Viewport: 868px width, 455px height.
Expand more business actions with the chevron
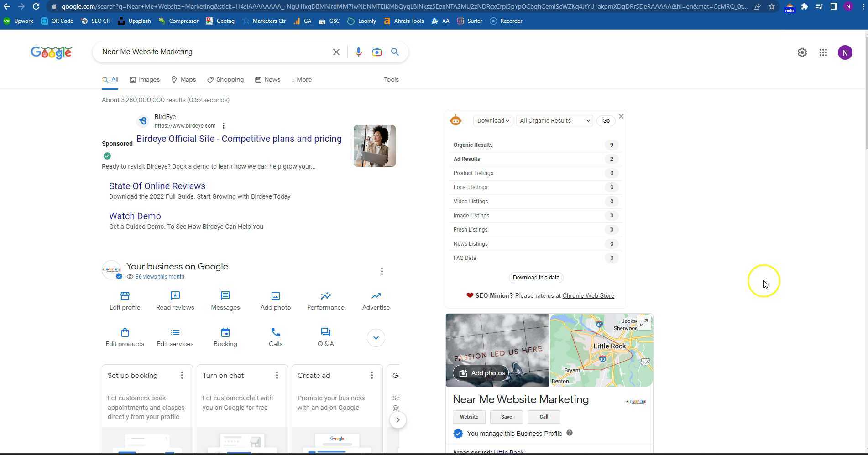(x=375, y=338)
